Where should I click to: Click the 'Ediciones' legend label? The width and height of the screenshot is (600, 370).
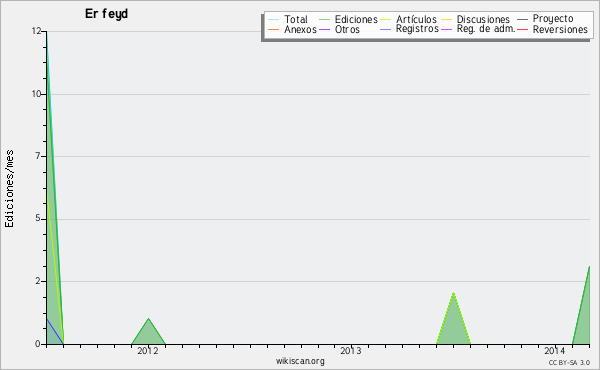pyautogui.click(x=356, y=19)
